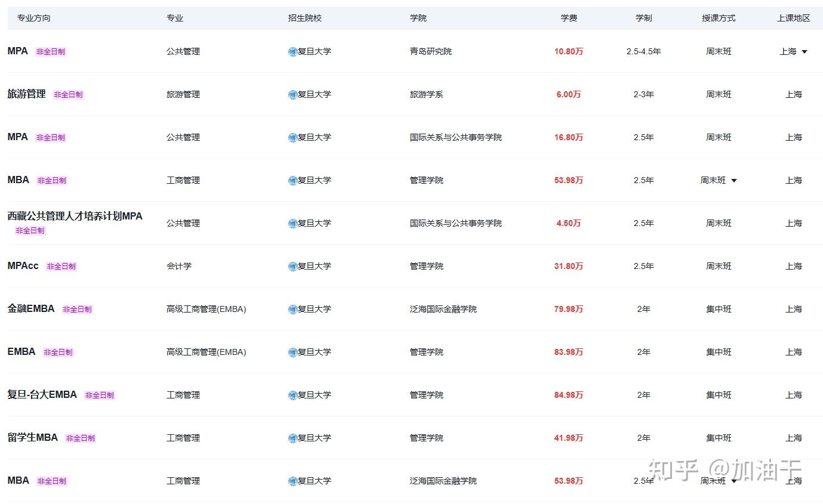Screen dimensions: 823x504
Task: Click the university logo in the 83.98万 row
Action: point(292,353)
